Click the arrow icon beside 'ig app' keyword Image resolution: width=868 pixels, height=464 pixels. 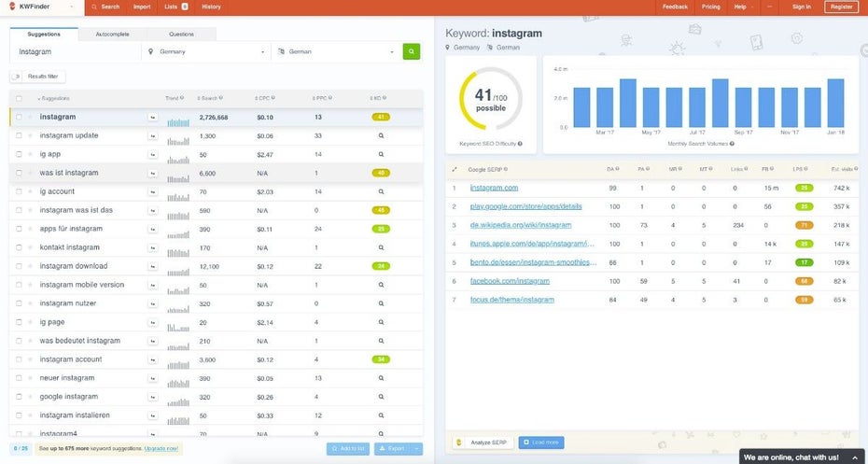[152, 154]
